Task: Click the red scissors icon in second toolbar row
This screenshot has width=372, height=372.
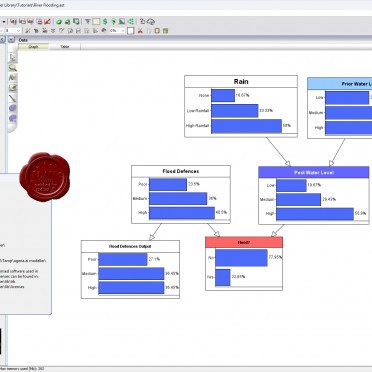Action: [x=140, y=31]
